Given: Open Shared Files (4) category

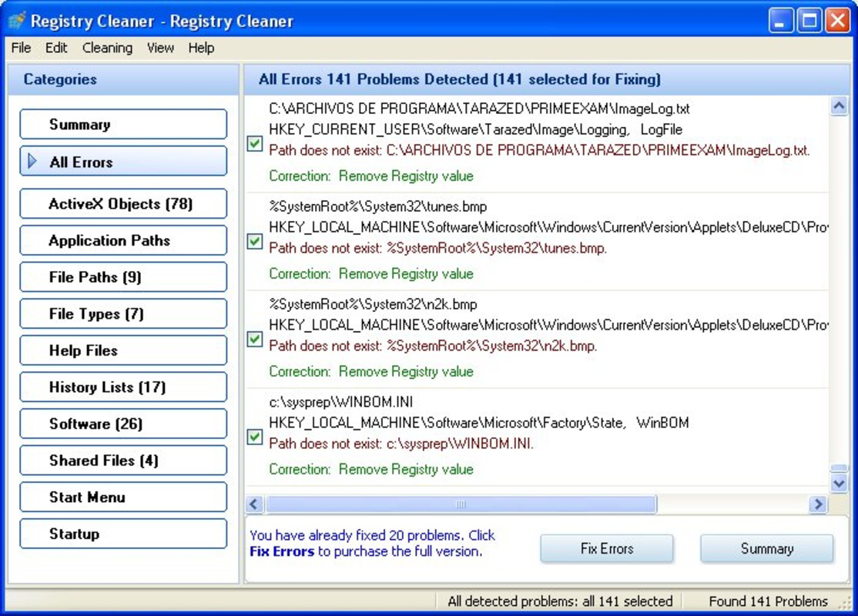Looking at the screenshot, I should point(123,460).
